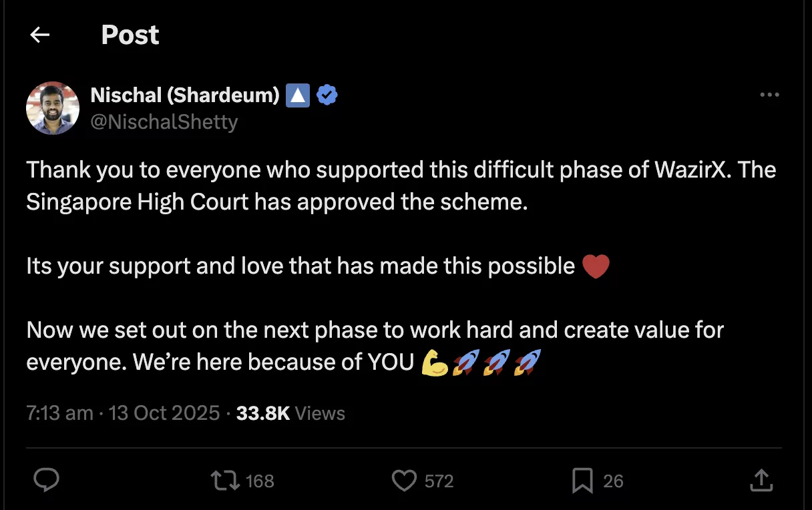This screenshot has width=812, height=510.
Task: Click Nischal's circular profile picture
Action: pos(52,107)
